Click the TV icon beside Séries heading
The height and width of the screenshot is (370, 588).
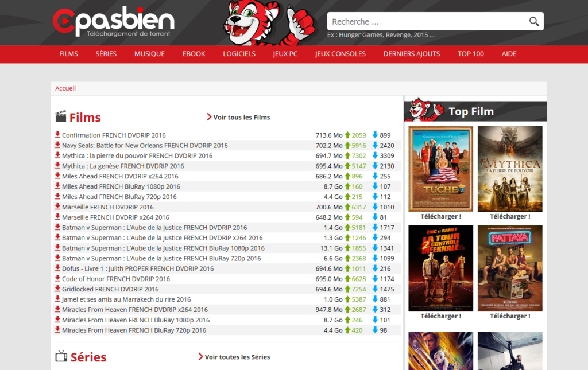click(61, 357)
